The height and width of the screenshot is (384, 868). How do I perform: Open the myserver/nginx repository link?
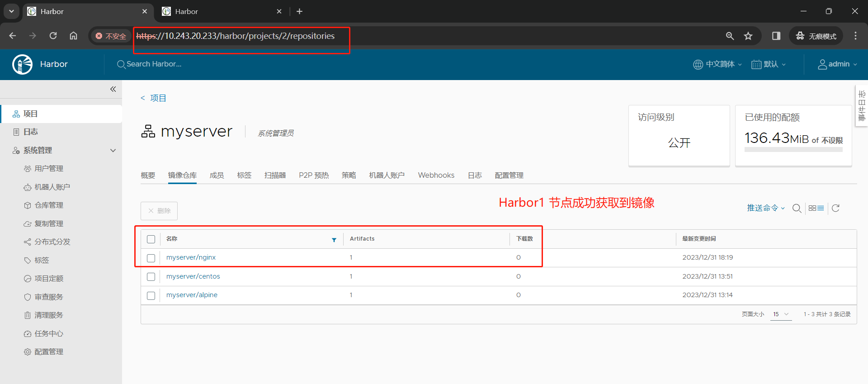pyautogui.click(x=191, y=257)
